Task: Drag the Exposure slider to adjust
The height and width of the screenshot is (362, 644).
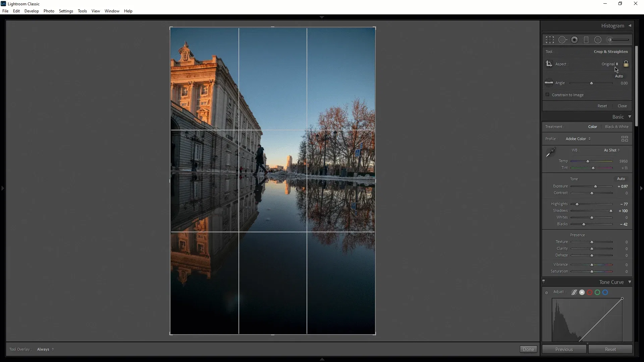Action: coord(596,186)
